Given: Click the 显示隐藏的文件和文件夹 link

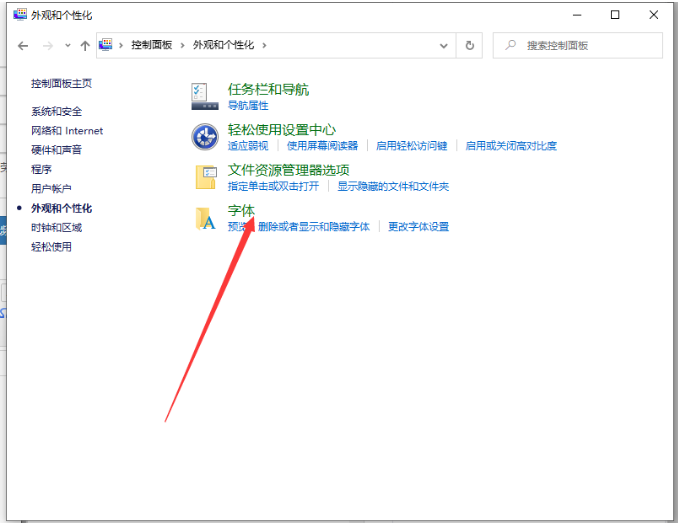Looking at the screenshot, I should point(392,186).
